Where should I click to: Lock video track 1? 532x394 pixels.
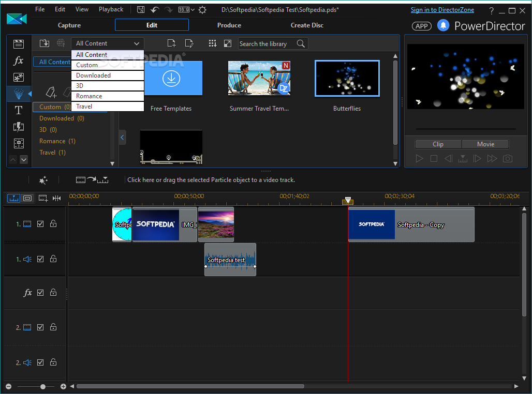tap(53, 223)
